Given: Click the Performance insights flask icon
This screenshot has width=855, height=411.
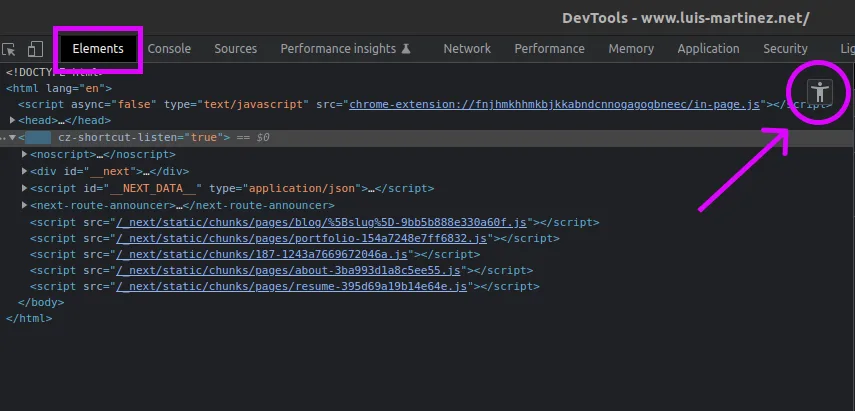Looking at the screenshot, I should 406,49.
